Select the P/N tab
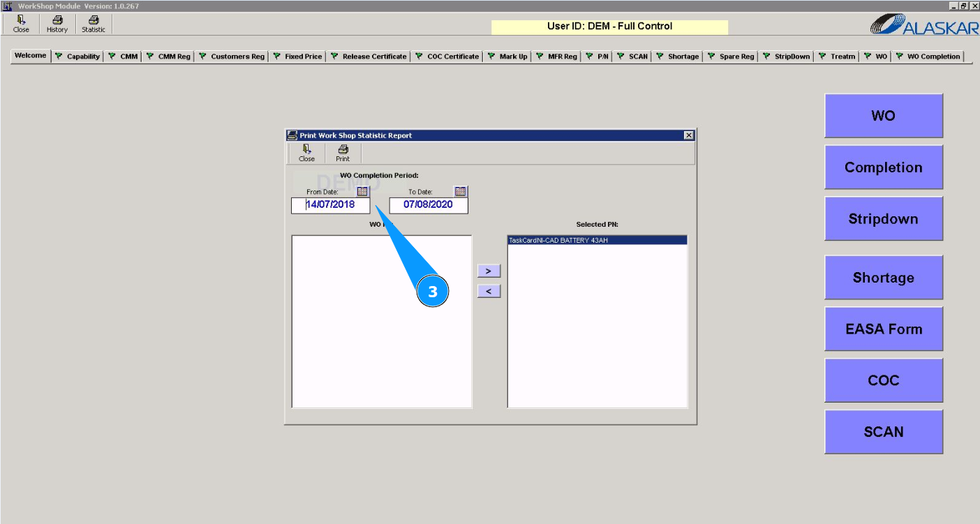The image size is (980, 524). coord(597,57)
